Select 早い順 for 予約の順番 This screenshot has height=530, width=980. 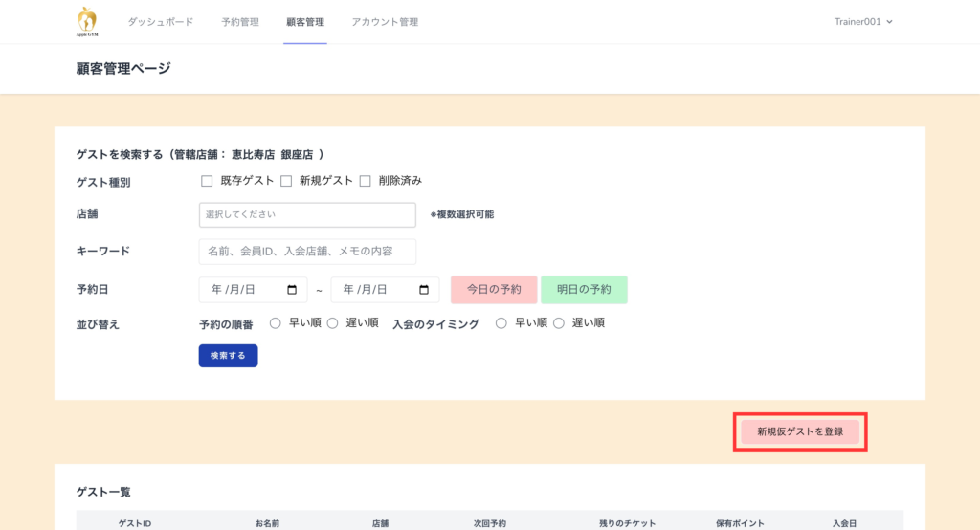[275, 323]
